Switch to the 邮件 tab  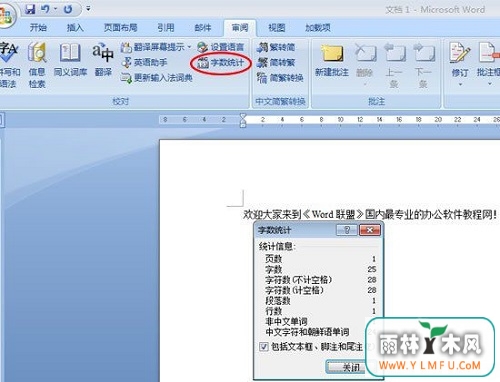click(x=203, y=27)
